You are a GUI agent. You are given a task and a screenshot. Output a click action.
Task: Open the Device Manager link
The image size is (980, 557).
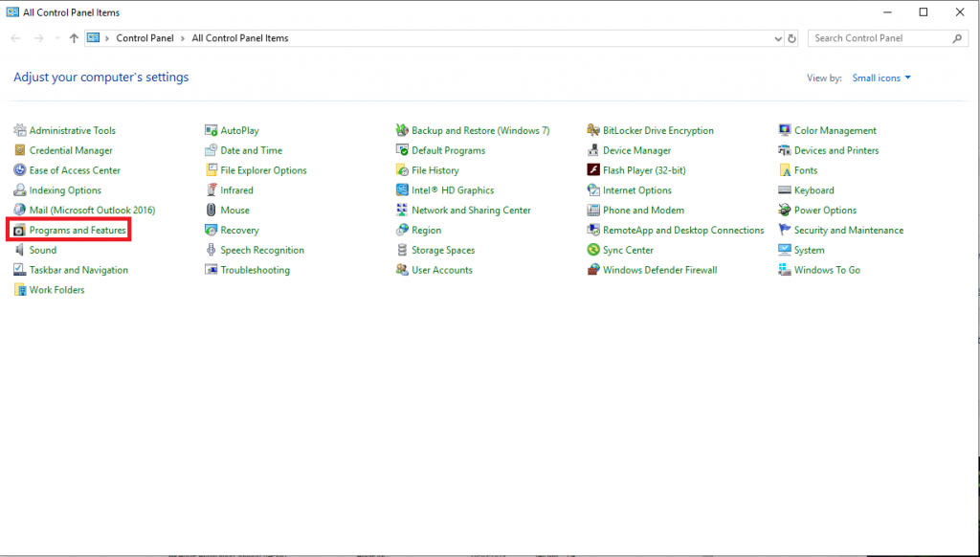click(x=636, y=150)
